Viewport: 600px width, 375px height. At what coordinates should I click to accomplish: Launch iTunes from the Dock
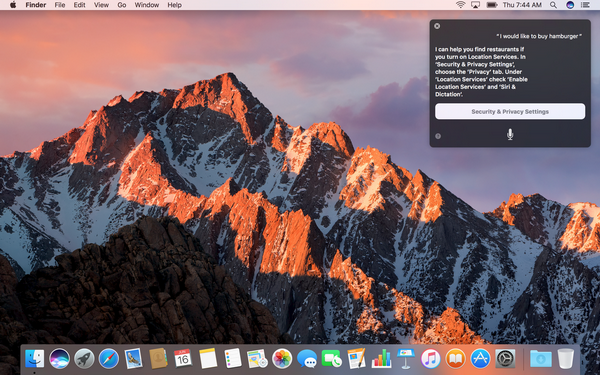430,359
